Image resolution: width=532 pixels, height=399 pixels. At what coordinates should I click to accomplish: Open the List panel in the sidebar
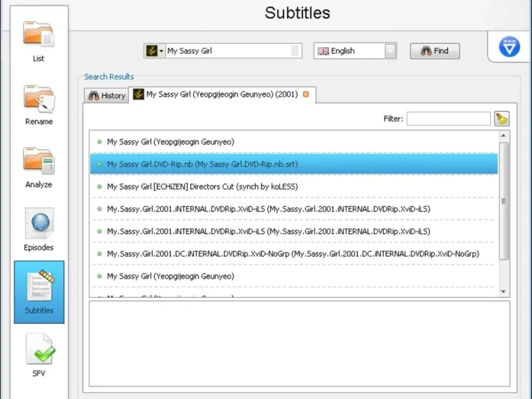point(39,41)
